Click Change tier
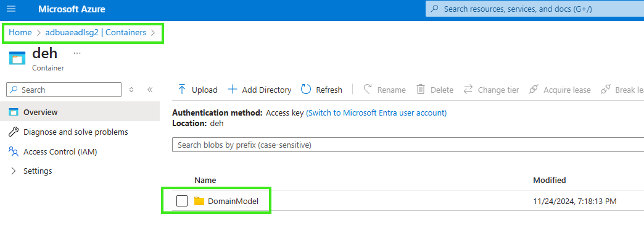Image resolution: width=644 pixels, height=225 pixels. coord(491,90)
